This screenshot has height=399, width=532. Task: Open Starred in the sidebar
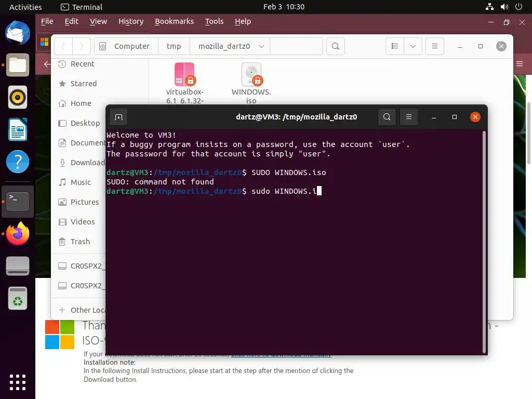point(84,84)
